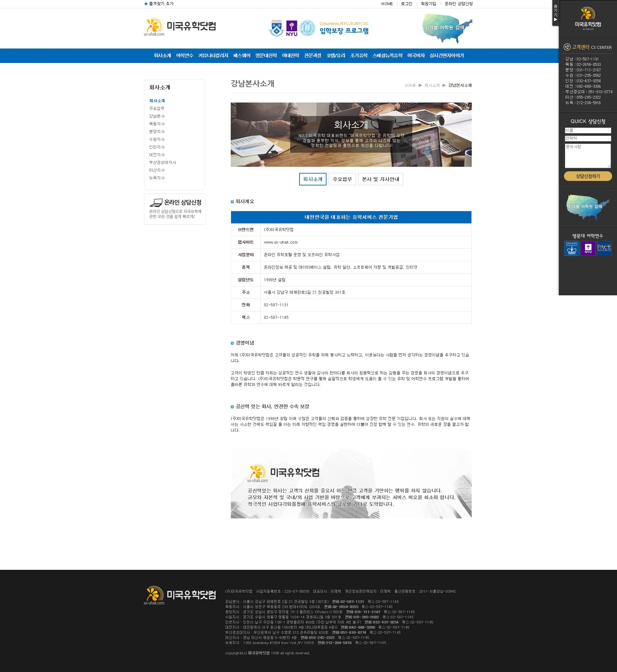The width and height of the screenshot is (617, 672).
Task: Open 목동지사 in left sidebar
Action: pos(156,124)
